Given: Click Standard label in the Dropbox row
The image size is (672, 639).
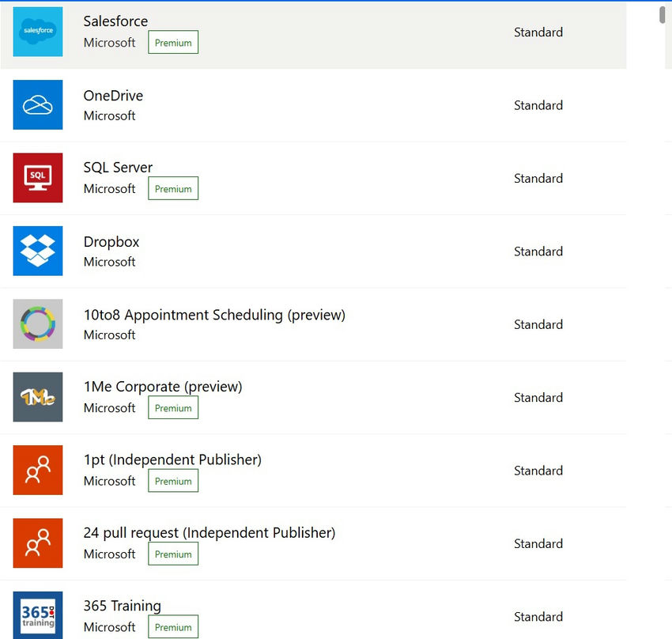Looking at the screenshot, I should tap(538, 251).
